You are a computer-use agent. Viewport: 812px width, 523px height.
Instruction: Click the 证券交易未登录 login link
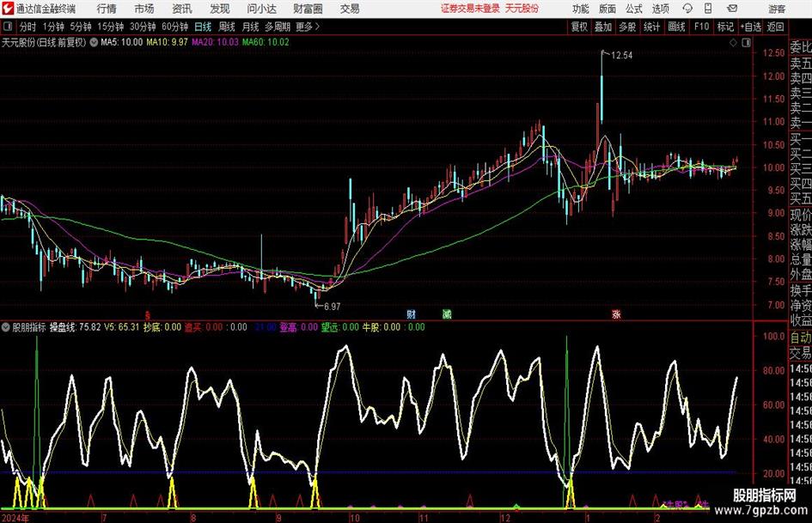click(471, 9)
